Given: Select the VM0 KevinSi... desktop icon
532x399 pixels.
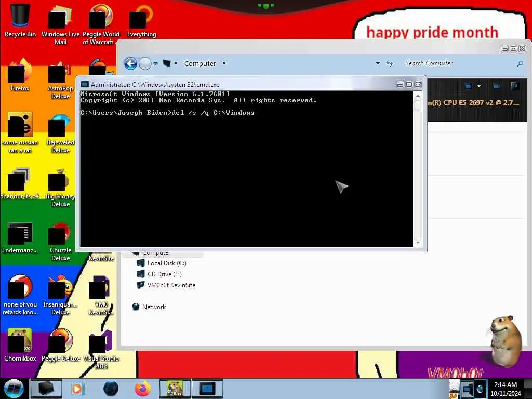Looking at the screenshot, I should [x=101, y=295].
